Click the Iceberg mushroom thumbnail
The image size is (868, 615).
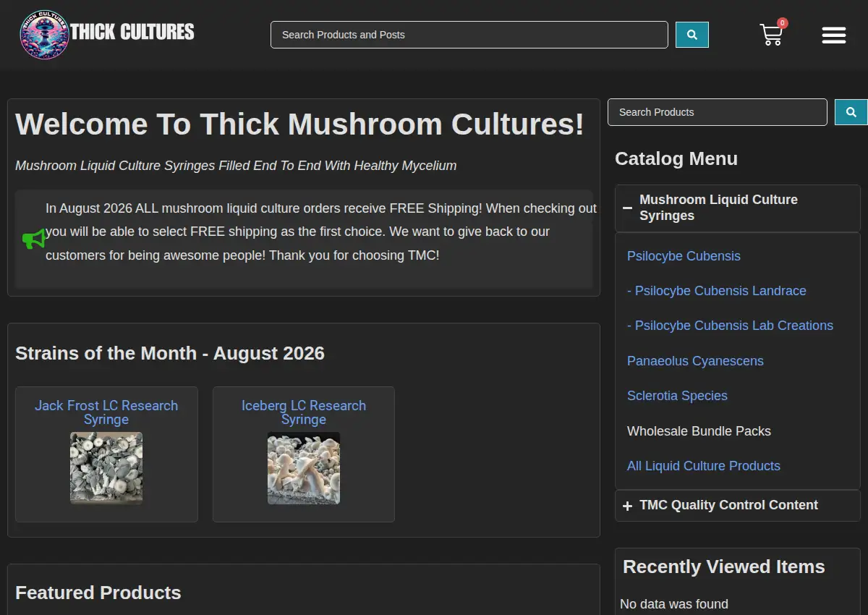tap(304, 468)
